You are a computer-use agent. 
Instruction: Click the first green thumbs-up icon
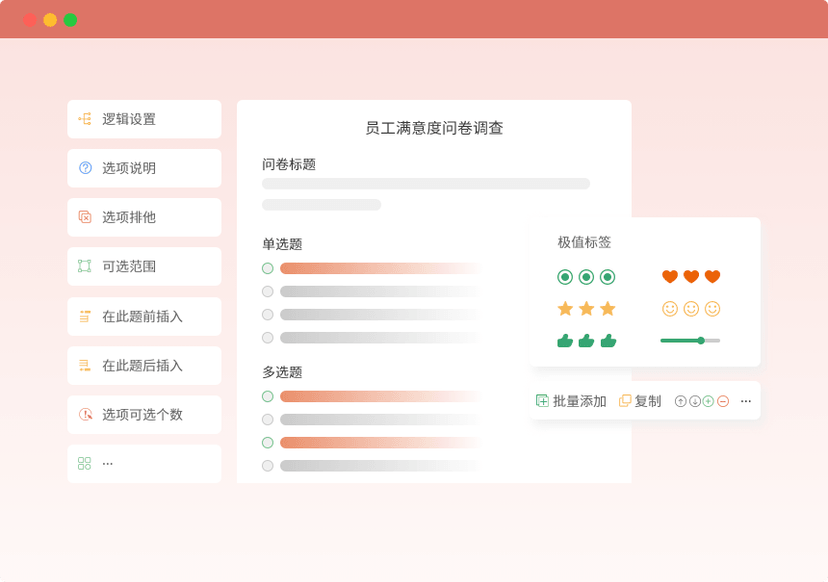pyautogui.click(x=565, y=341)
